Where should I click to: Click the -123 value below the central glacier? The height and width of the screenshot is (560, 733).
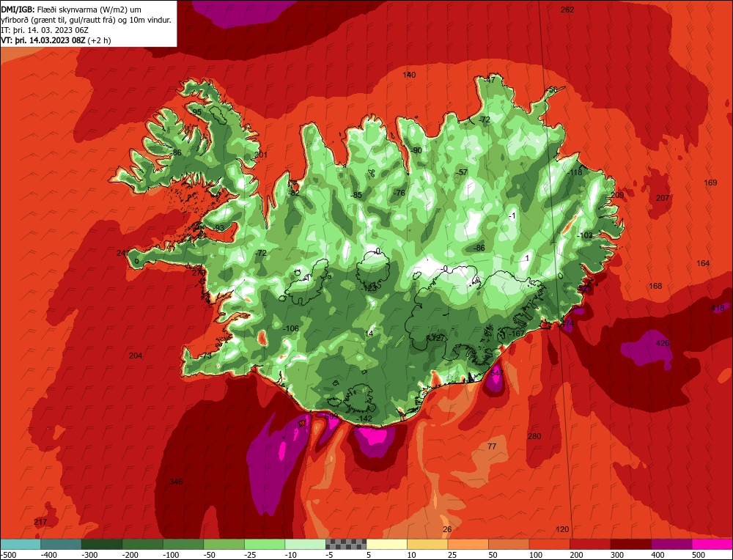tap(369, 288)
